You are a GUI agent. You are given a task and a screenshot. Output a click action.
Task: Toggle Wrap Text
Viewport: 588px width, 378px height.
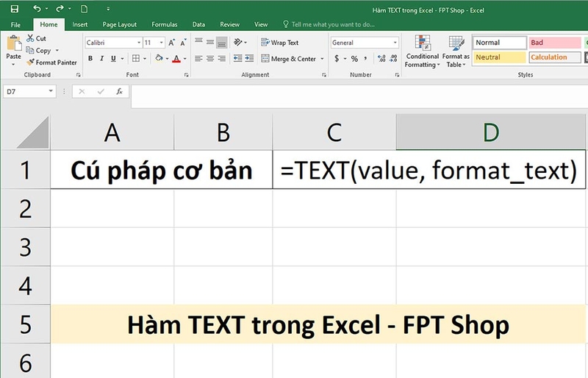tap(280, 43)
